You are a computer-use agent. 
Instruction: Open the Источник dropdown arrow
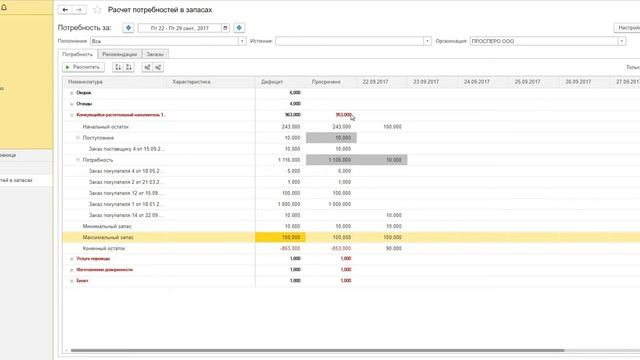coord(427,41)
